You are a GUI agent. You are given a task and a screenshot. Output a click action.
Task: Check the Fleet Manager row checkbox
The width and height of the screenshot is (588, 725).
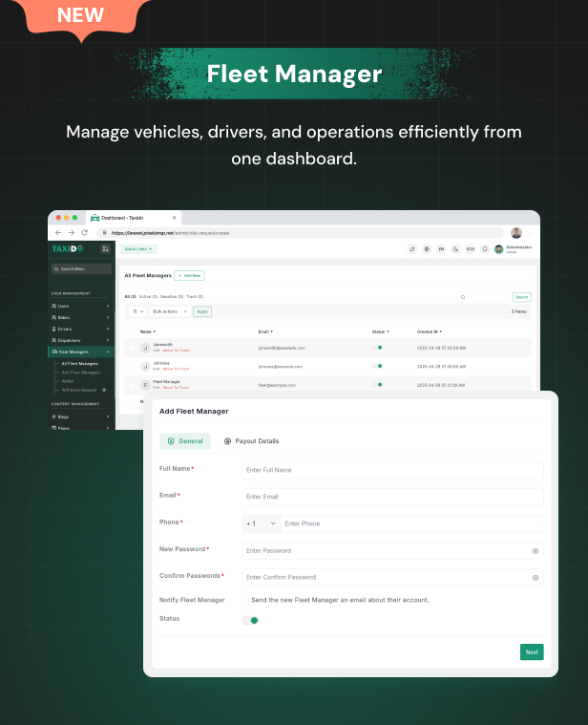131,385
